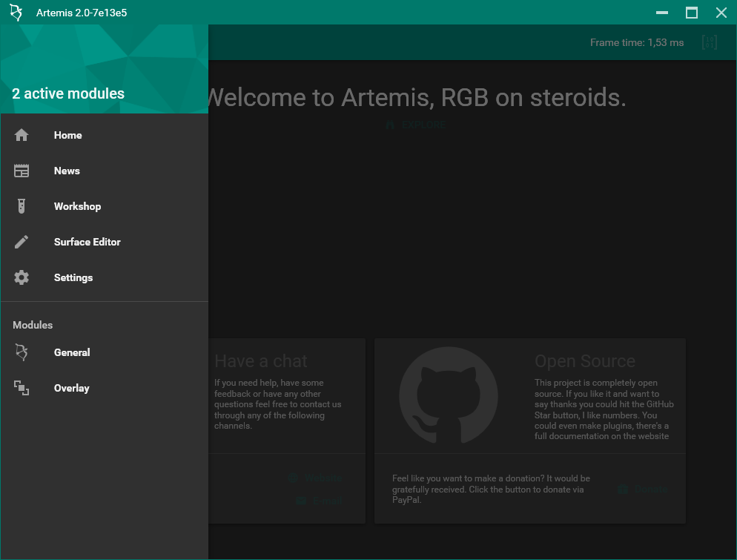Click the Artemis logo in the title bar

tap(16, 13)
